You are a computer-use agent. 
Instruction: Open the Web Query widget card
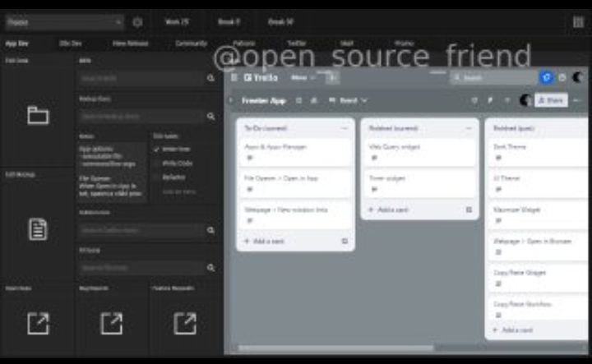pos(420,152)
